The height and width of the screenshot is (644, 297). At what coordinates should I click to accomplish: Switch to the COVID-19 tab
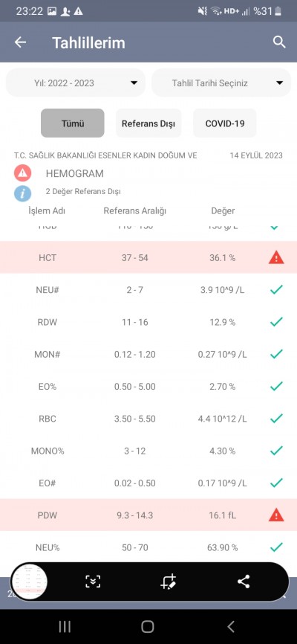[x=225, y=123]
